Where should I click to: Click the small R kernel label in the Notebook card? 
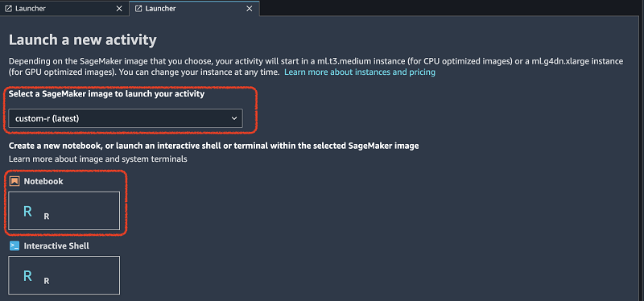47,216
